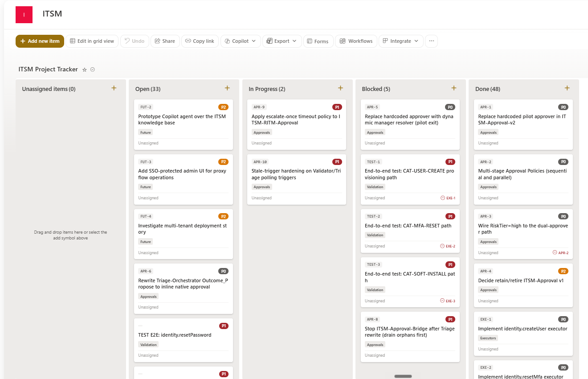Click P0 priority badge on APR-5 card

[450, 107]
